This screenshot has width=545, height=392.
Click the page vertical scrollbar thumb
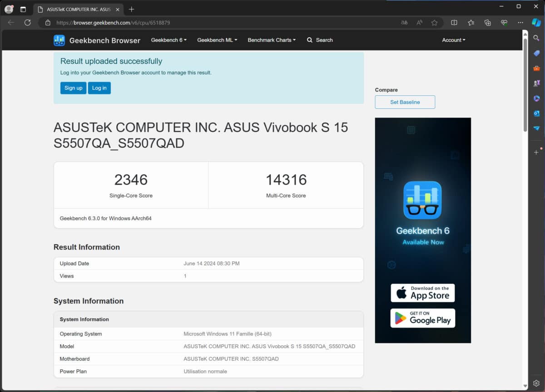click(x=525, y=84)
